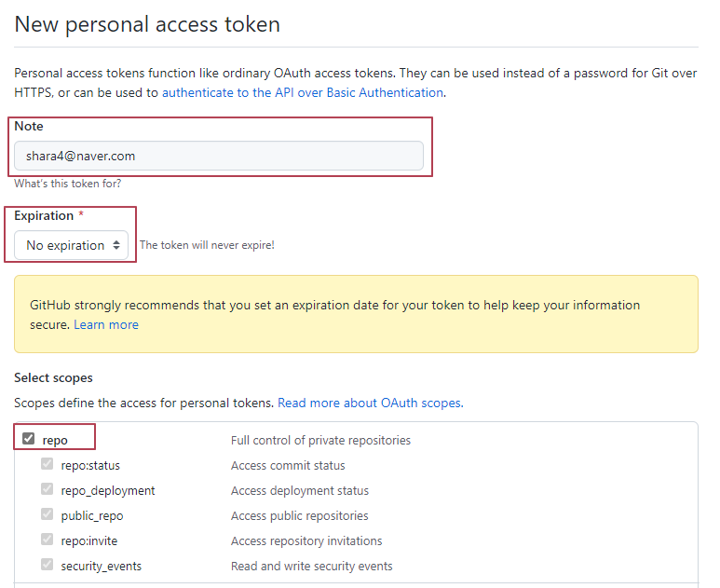Open the Expiration dropdown
720x588 pixels.
pos(71,245)
